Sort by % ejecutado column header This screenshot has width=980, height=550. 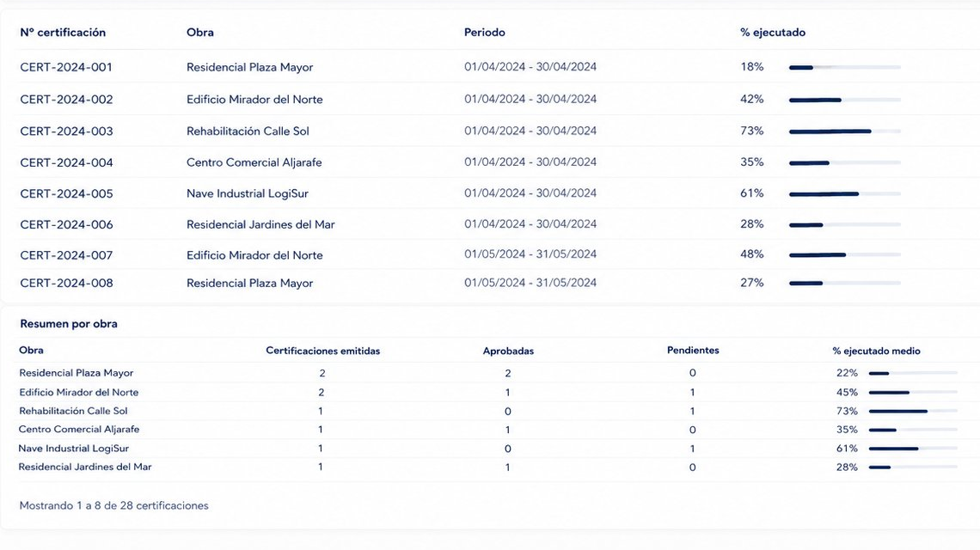pos(773,33)
